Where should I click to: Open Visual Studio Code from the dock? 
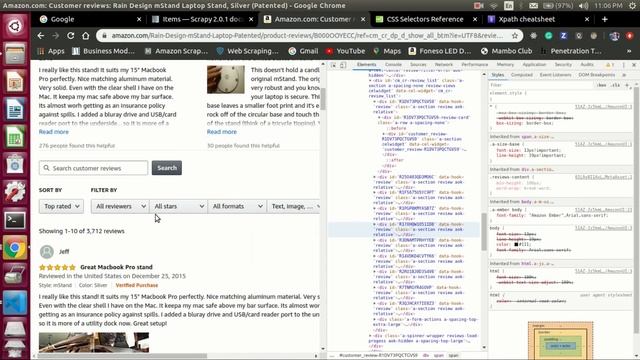(15, 303)
